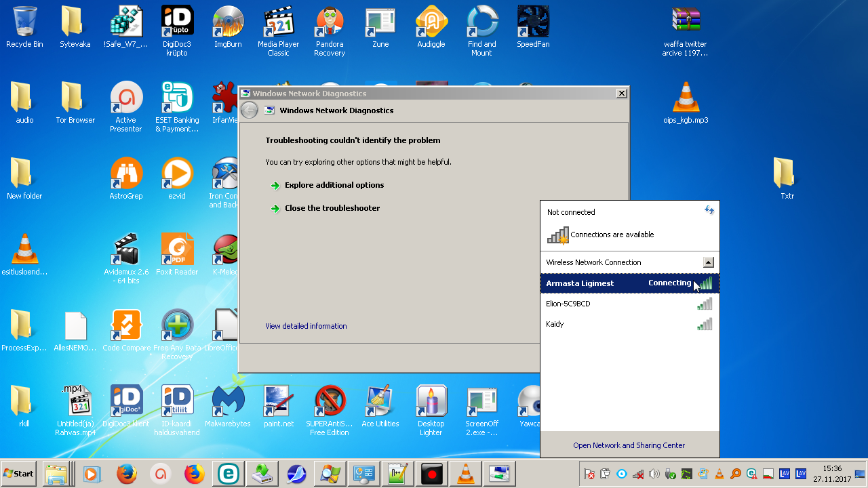Click View detailed information link
This screenshot has width=868, height=488.
tap(306, 326)
